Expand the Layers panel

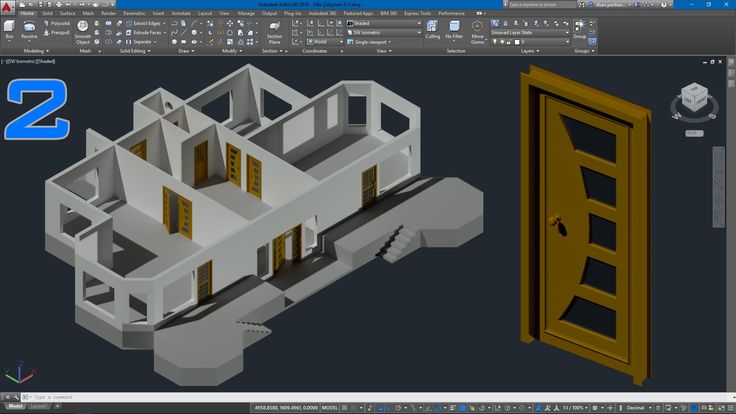pyautogui.click(x=530, y=51)
